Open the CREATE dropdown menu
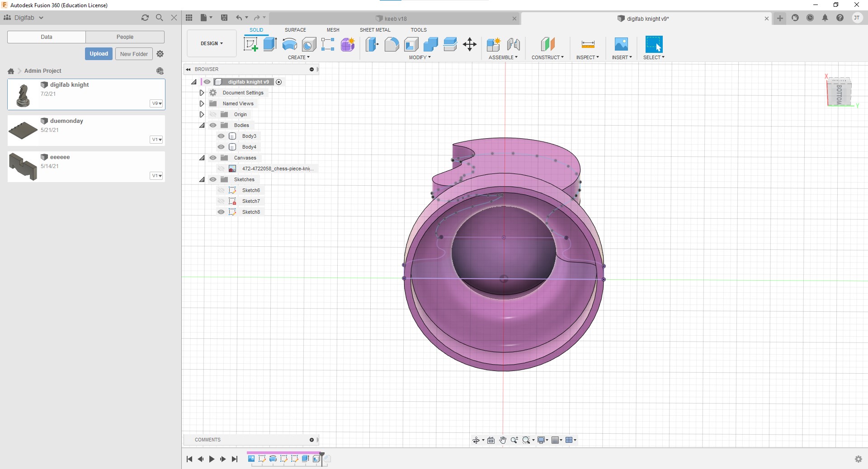Screen dimensions: 868x469 (299, 57)
